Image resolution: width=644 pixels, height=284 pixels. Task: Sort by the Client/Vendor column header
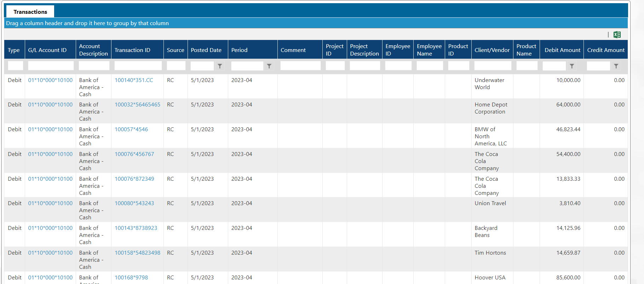click(492, 50)
